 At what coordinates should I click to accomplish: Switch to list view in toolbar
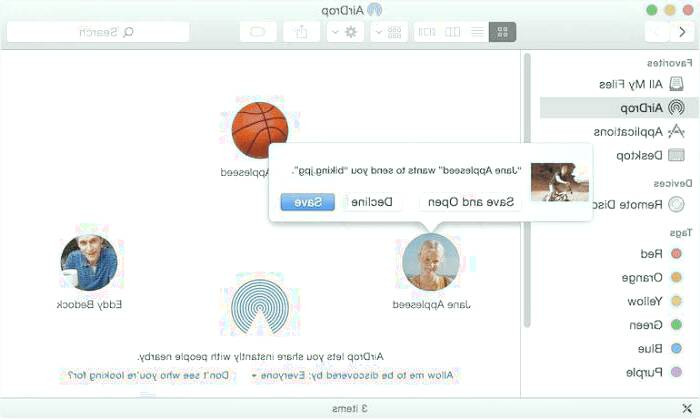pyautogui.click(x=477, y=32)
